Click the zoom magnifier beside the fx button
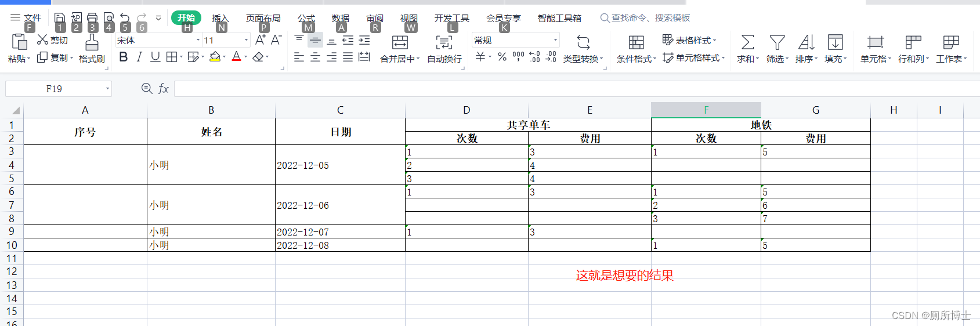Screen dimensions: 980x326 [147, 88]
